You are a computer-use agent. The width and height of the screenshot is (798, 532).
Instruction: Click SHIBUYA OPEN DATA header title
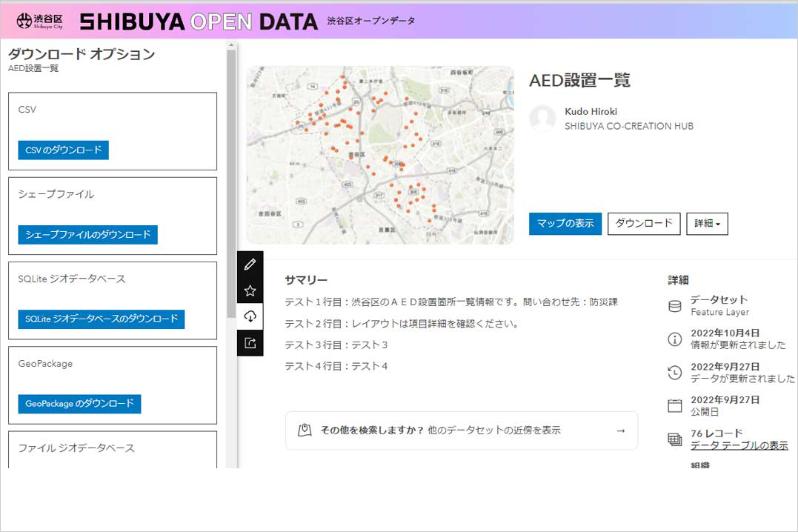(199, 21)
